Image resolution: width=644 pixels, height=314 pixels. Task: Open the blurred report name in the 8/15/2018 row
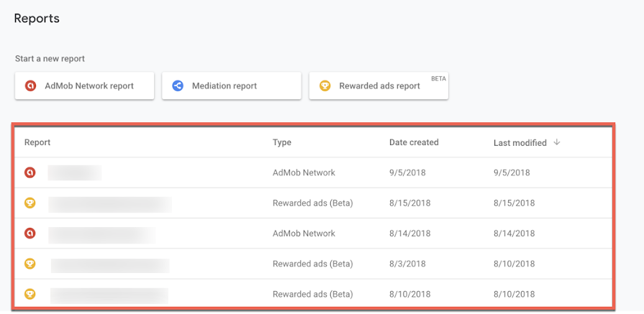110,205
